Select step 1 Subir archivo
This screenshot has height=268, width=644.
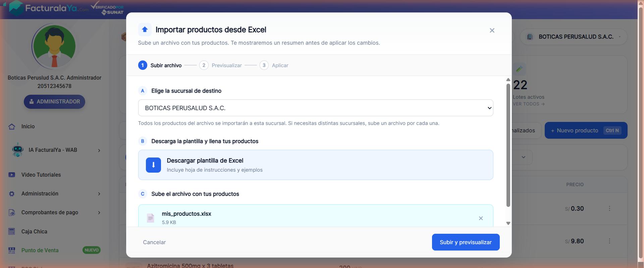pos(160,65)
